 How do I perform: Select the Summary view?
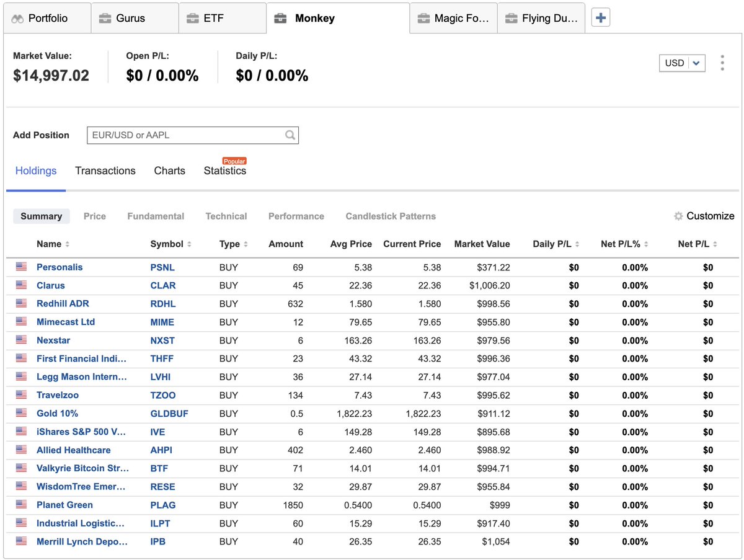point(42,216)
